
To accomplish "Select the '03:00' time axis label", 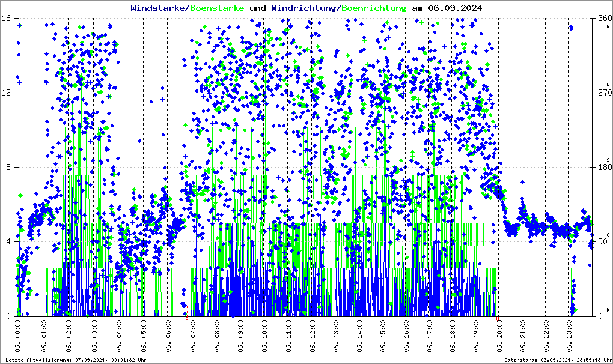I will 94,330.
